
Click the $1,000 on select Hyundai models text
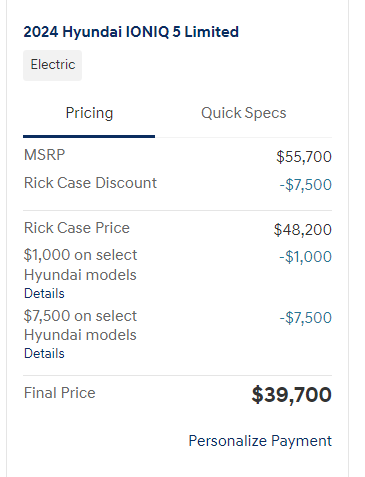pos(80,265)
